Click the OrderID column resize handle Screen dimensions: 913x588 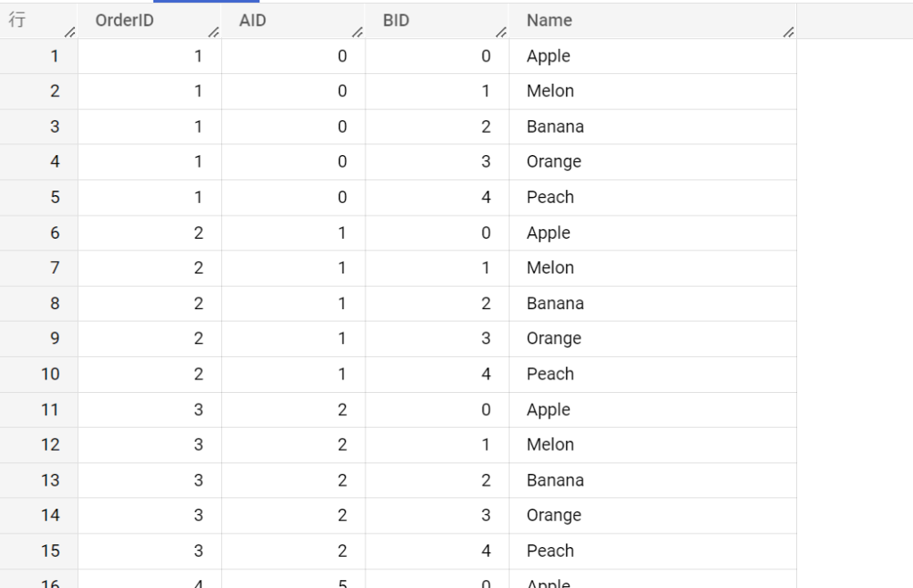(214, 32)
